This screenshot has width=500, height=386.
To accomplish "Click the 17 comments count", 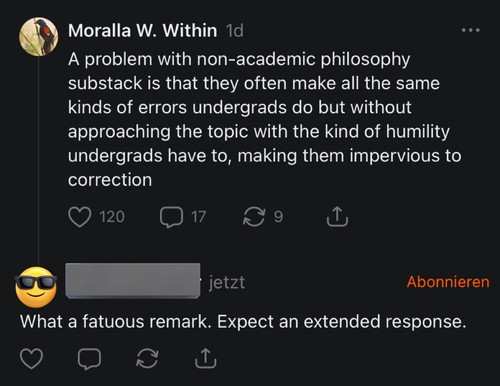I will 199,217.
